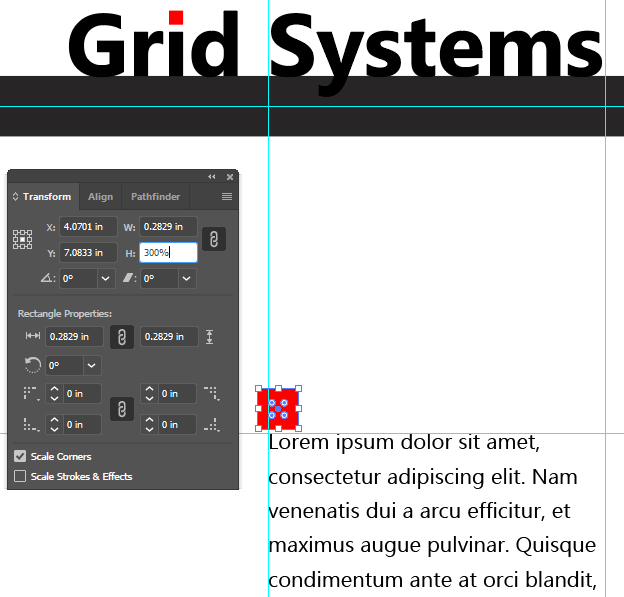This screenshot has width=624, height=597.
Task: Open the rectangle rotation angle dropdown
Action: click(92, 366)
